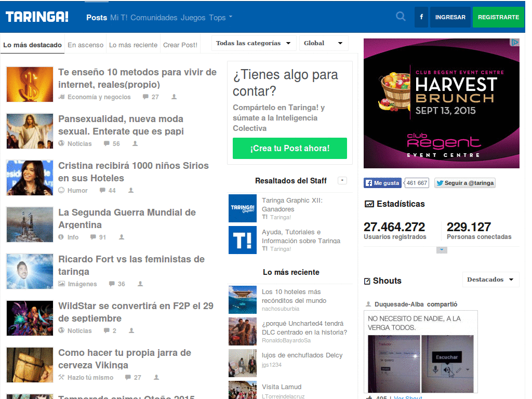The height and width of the screenshot is (399, 532).
Task: Click the comments icon with 91 on Segunda Guerra post
Action: click(x=93, y=237)
